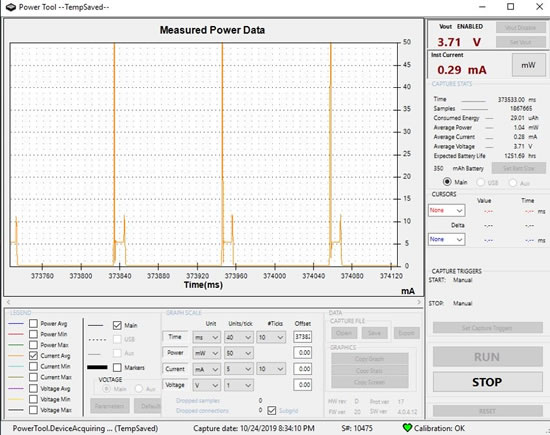Uncheck the Current Avg checkbox
This screenshot has width=550, height=435.
[x=33, y=356]
